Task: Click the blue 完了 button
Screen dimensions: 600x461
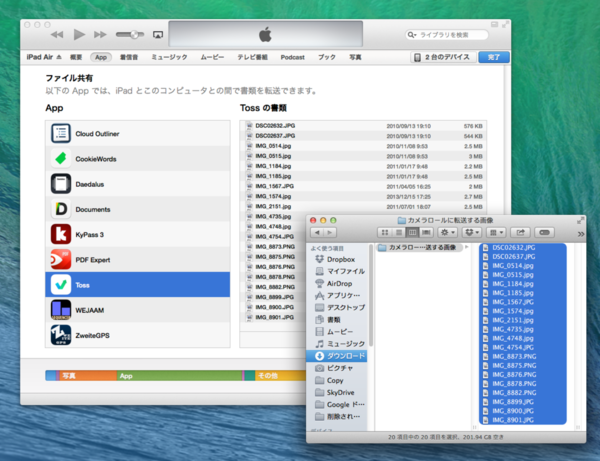Action: (x=492, y=58)
